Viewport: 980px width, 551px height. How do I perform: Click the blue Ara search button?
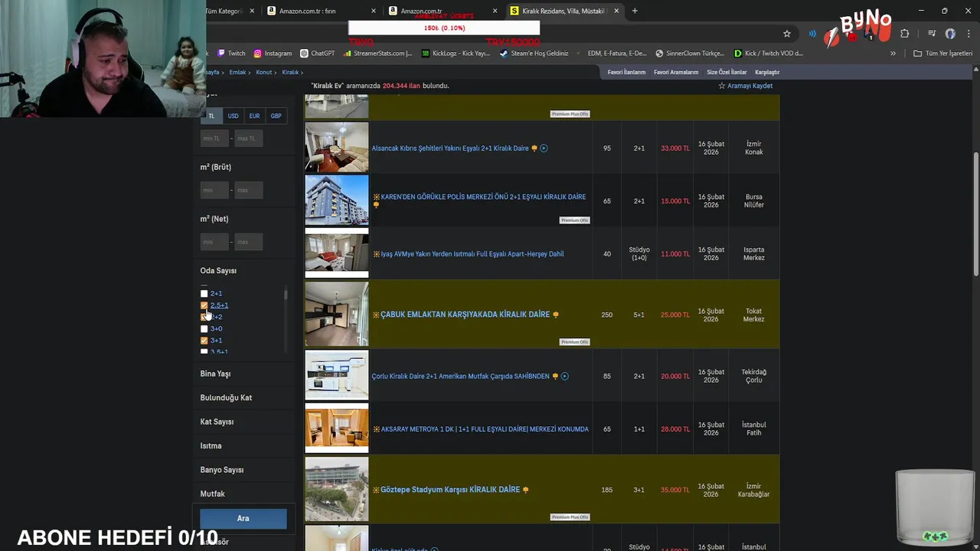(243, 519)
